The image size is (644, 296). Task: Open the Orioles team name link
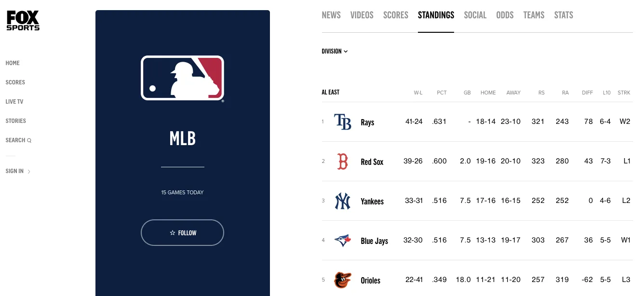point(371,281)
